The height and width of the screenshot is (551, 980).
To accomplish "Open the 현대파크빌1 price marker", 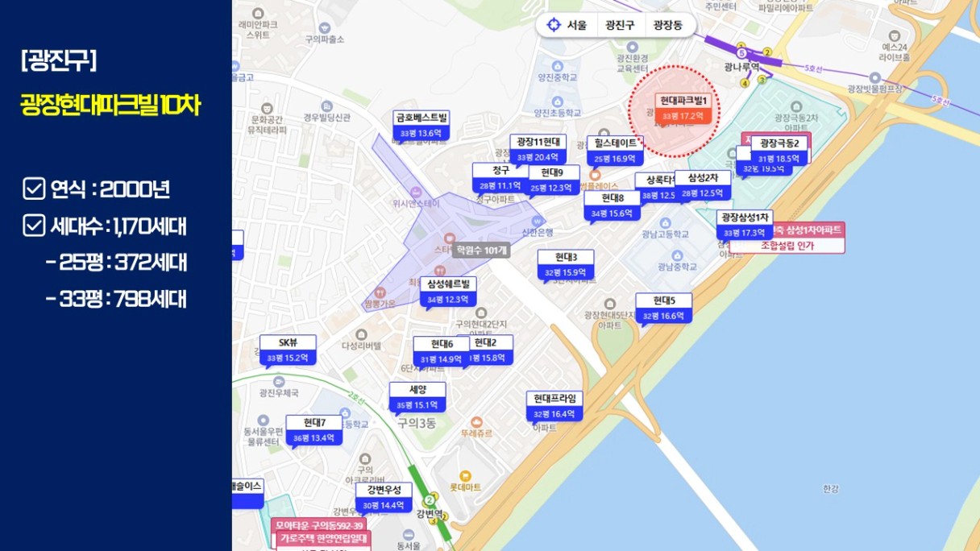I will point(683,108).
